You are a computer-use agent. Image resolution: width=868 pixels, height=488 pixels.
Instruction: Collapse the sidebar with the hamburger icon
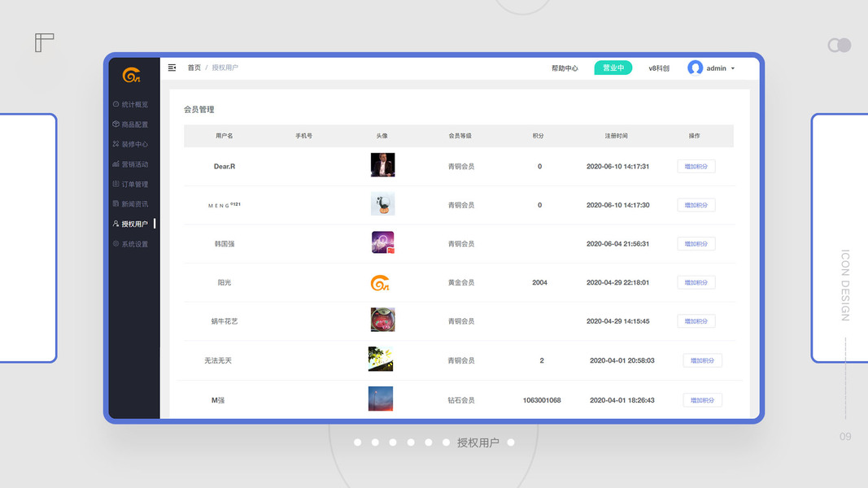tap(172, 68)
